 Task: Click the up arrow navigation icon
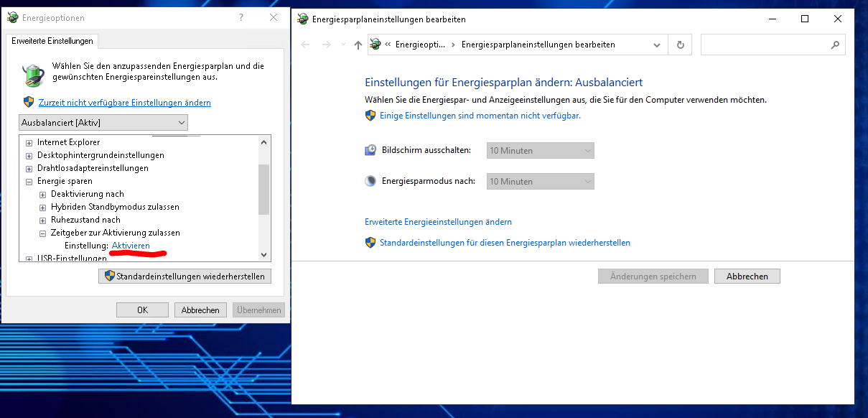(358, 45)
